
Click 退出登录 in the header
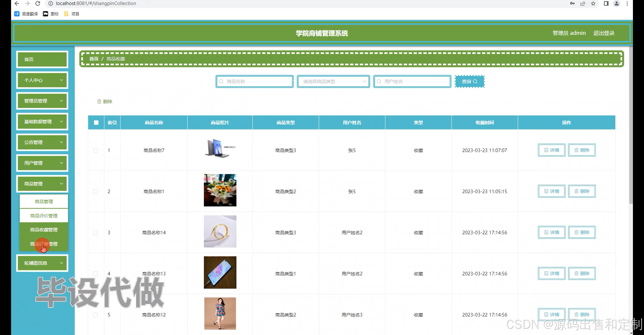point(603,33)
